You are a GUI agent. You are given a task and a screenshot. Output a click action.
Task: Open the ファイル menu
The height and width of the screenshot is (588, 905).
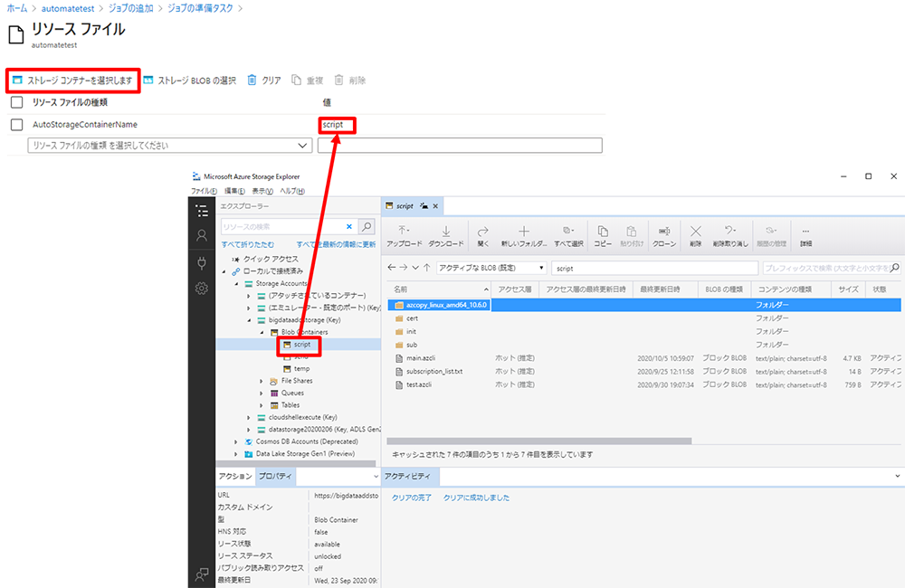[204, 191]
